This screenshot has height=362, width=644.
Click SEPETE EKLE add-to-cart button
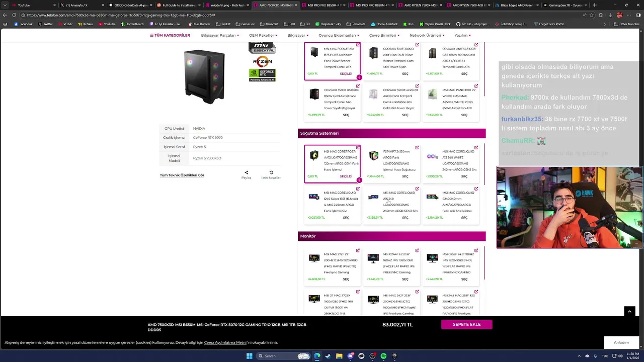(466, 324)
